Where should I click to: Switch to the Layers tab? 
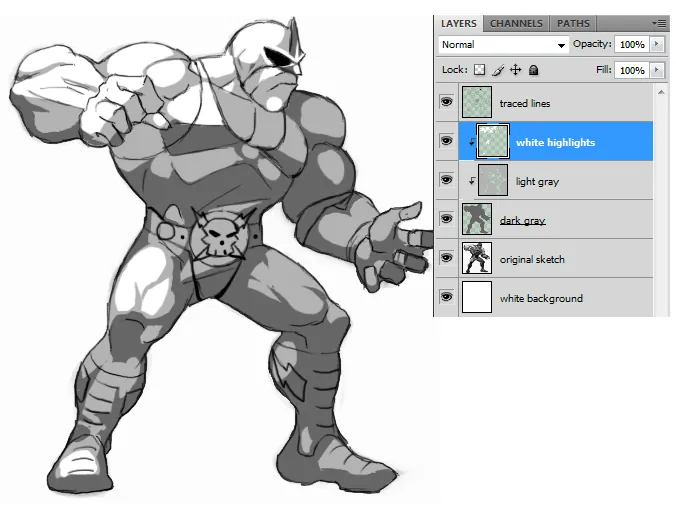coord(459,23)
